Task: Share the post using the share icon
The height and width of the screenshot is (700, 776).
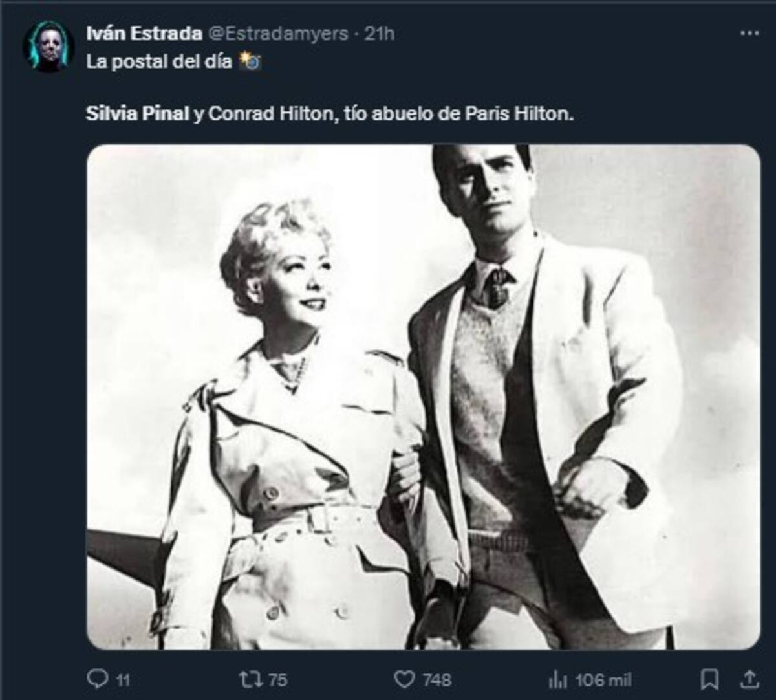Action: click(x=748, y=679)
